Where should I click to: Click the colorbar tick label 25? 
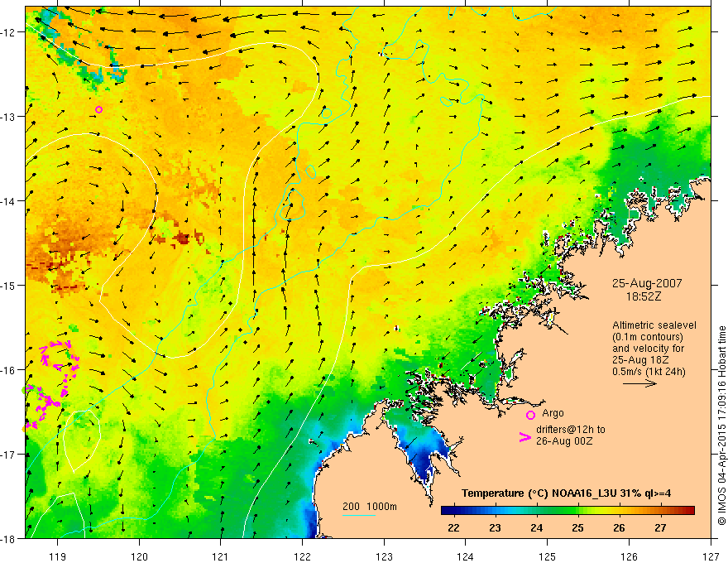(x=577, y=527)
